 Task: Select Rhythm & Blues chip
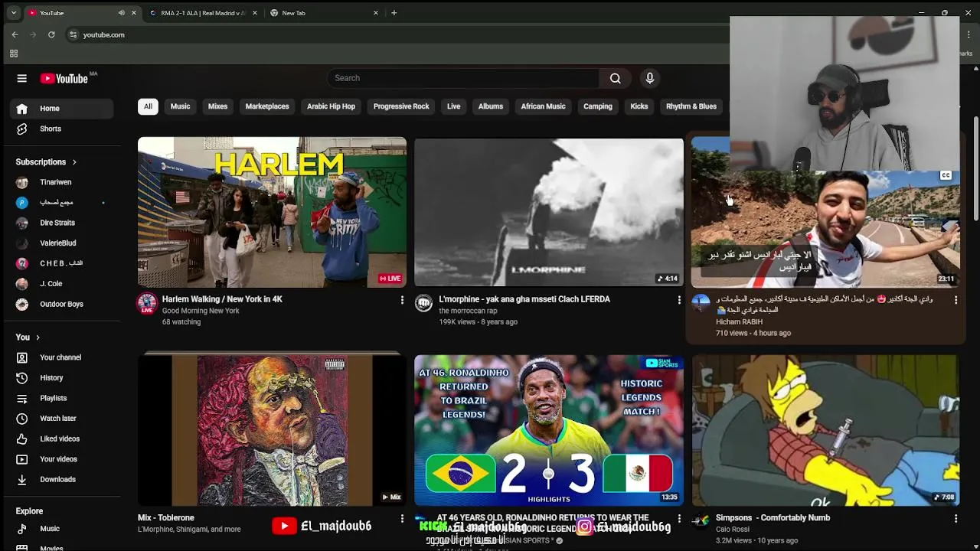pos(691,106)
